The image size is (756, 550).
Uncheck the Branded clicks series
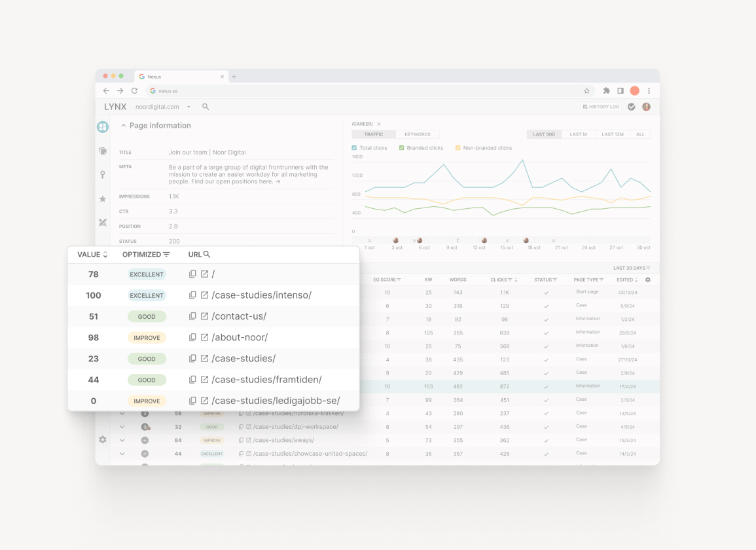(401, 148)
